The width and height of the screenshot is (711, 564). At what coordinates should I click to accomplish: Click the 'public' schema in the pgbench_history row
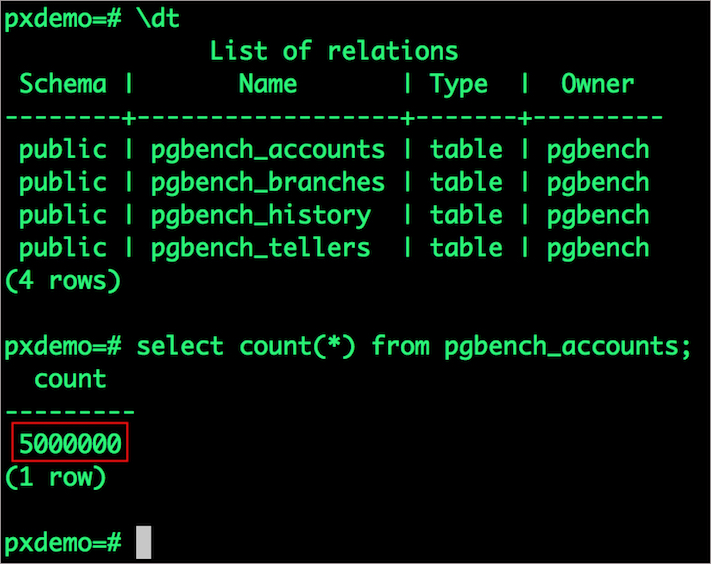[x=63, y=215]
